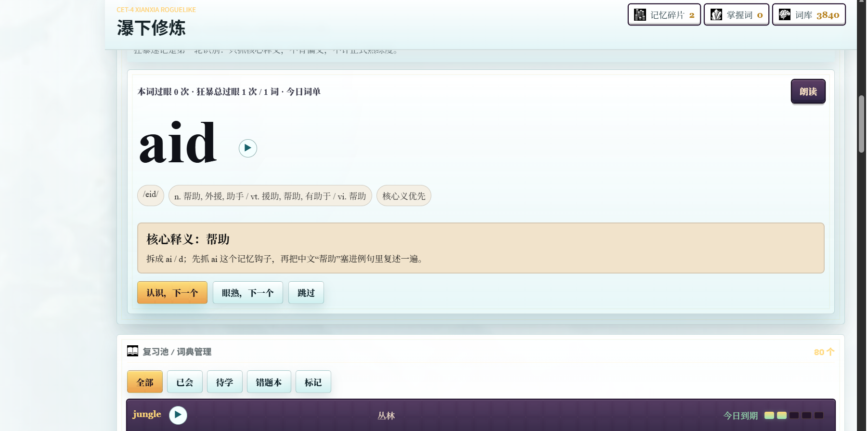
Task: Switch to the 已会 filter tab
Action: [x=185, y=382]
